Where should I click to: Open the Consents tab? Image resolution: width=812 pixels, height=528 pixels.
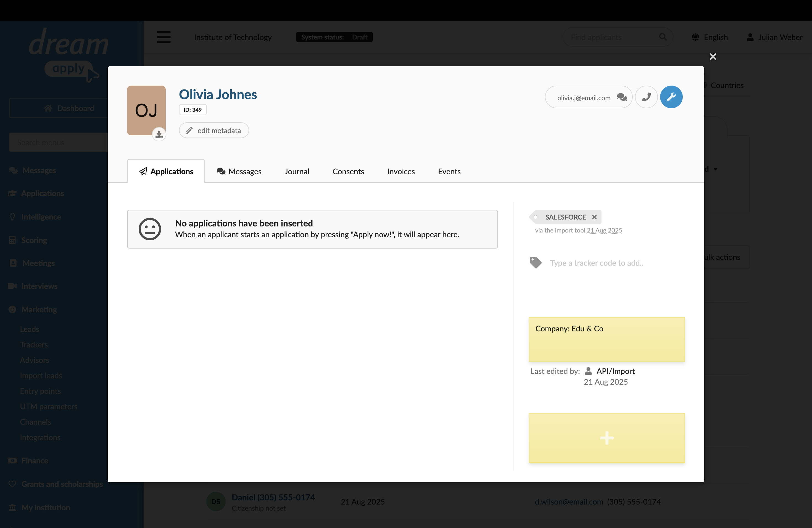pyautogui.click(x=348, y=171)
